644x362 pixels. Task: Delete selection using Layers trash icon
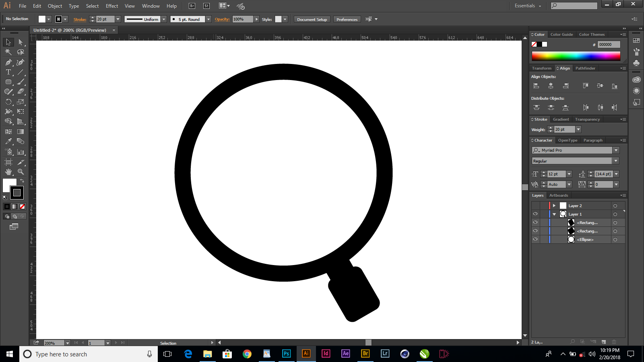[614, 342]
